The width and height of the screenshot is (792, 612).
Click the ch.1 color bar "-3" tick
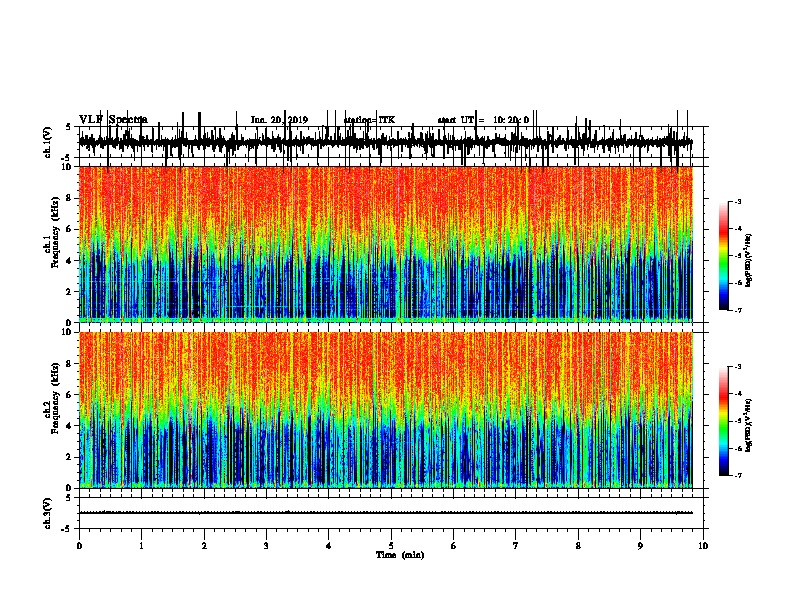click(x=737, y=202)
